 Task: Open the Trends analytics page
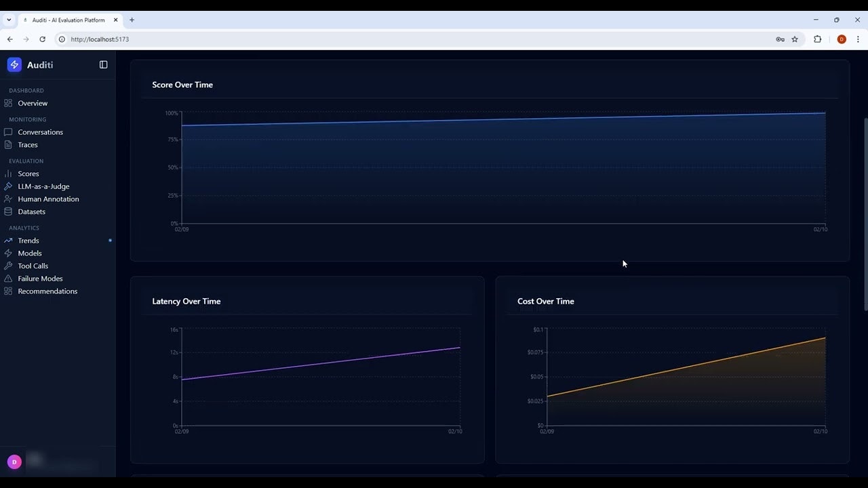tap(28, 241)
